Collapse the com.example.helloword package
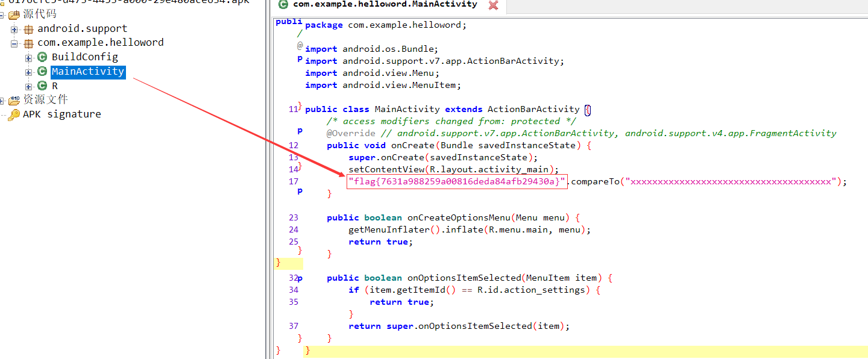868x359 pixels. (x=14, y=43)
